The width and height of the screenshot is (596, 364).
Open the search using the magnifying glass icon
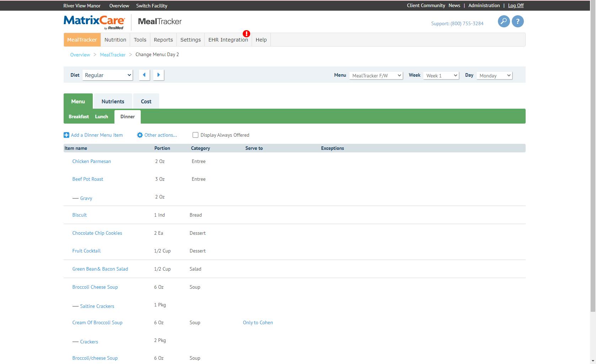(x=503, y=21)
